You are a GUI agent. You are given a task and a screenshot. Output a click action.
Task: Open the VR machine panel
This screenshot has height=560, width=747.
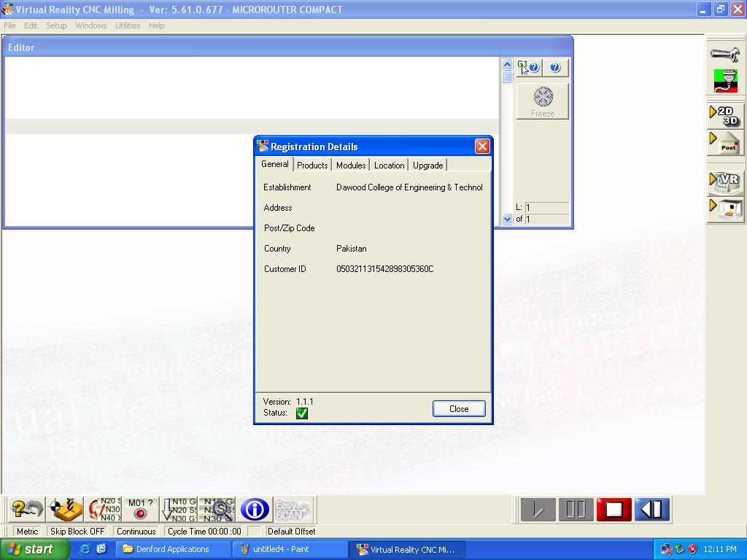pos(725,183)
